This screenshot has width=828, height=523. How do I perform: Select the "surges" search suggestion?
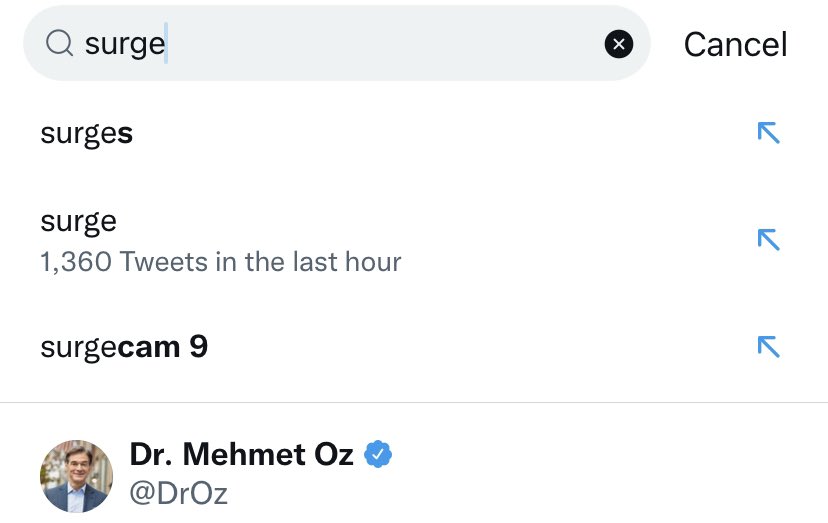86,134
